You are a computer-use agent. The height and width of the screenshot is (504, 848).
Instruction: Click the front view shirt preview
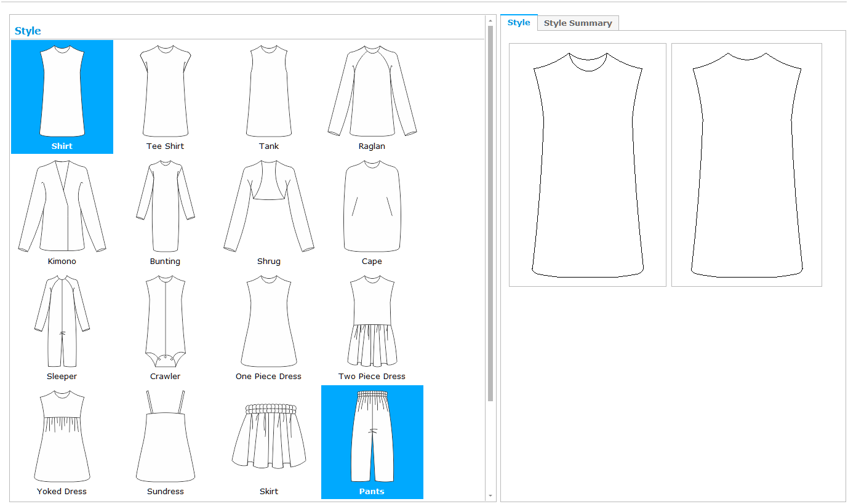tap(587, 164)
